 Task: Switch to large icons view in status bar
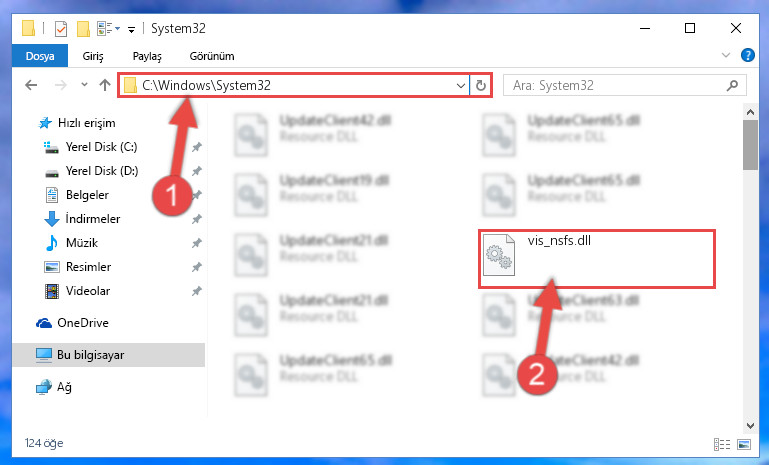(744, 444)
